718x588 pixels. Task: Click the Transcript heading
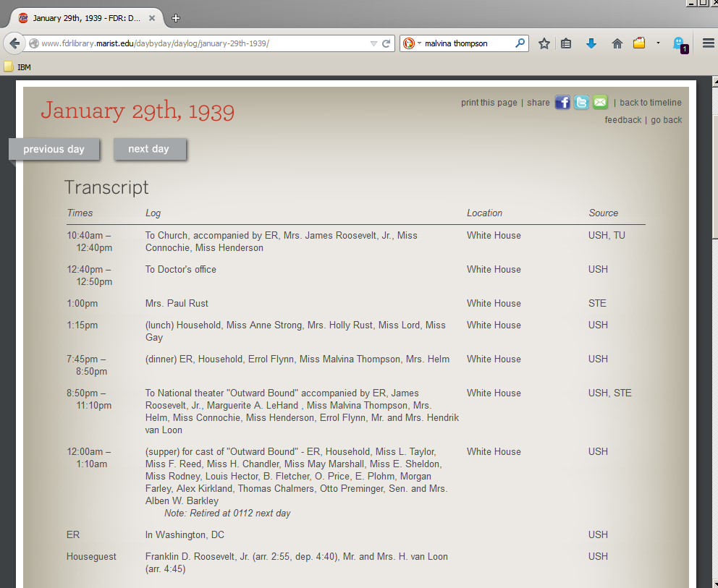(106, 187)
